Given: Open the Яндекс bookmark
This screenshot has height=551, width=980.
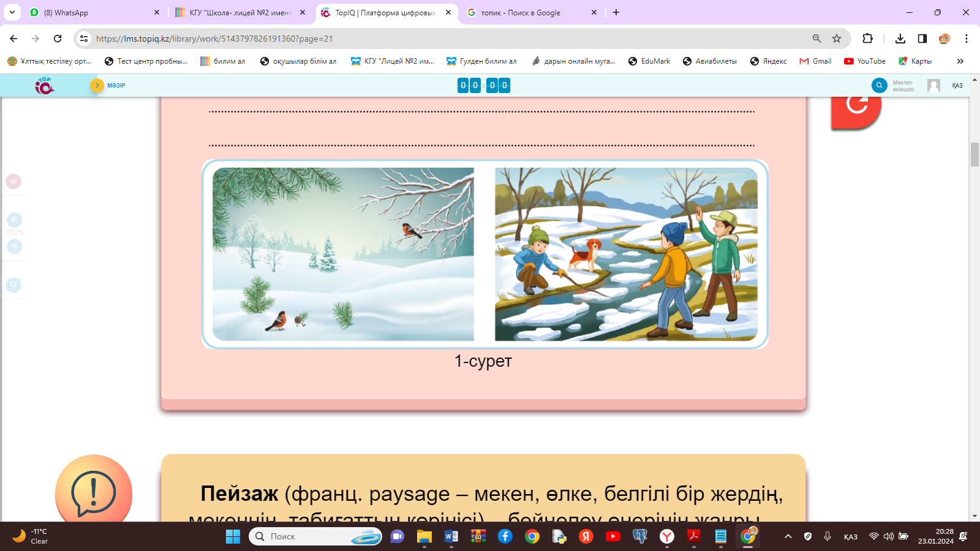Looking at the screenshot, I should pyautogui.click(x=769, y=61).
